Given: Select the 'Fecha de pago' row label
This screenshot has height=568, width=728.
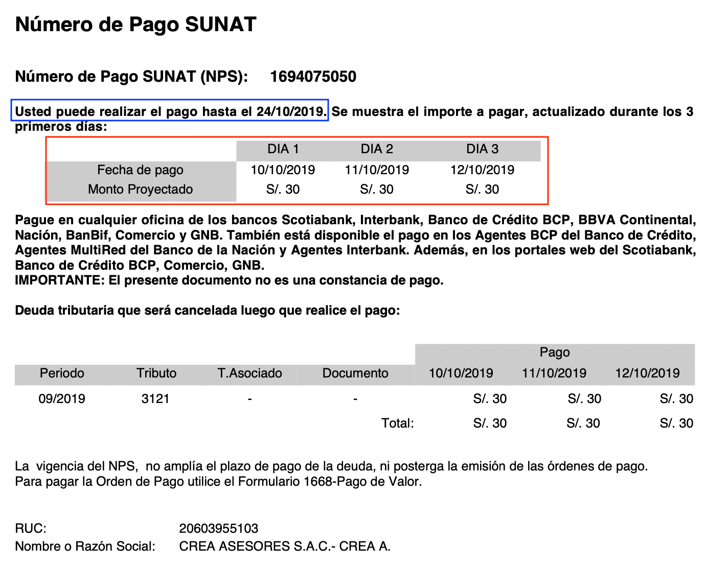Looking at the screenshot, I should point(140,170).
